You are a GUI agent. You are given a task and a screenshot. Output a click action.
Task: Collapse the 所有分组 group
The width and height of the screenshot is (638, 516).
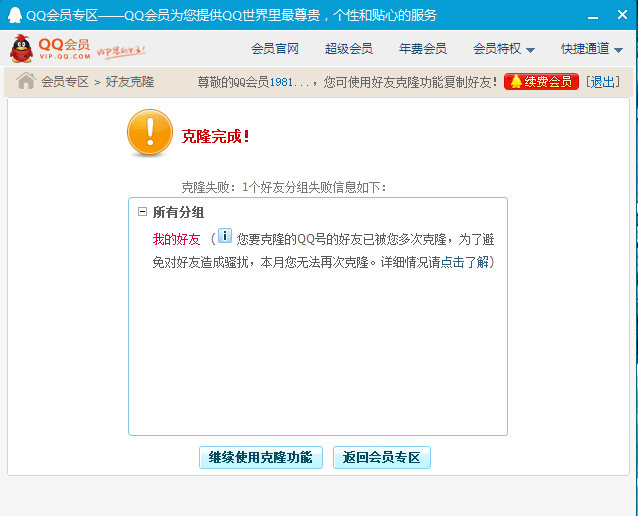[x=142, y=212]
